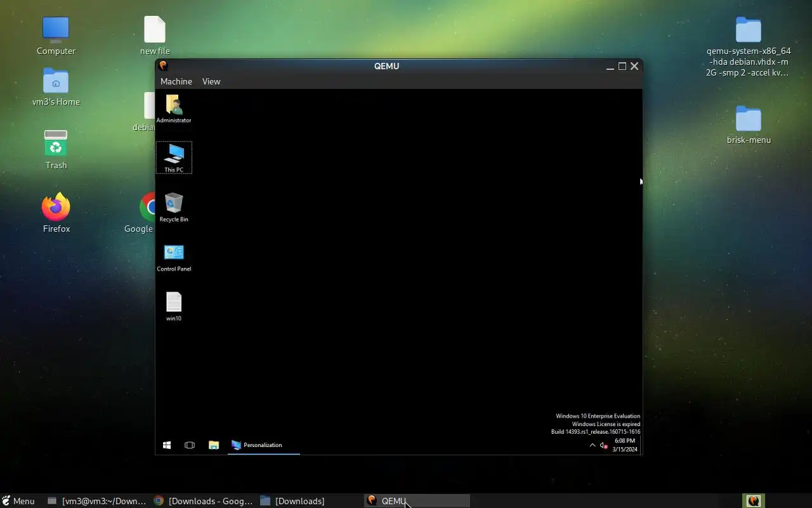Open the 6:08 PM clock in the Windows tray
The image size is (812, 508).
click(624, 444)
